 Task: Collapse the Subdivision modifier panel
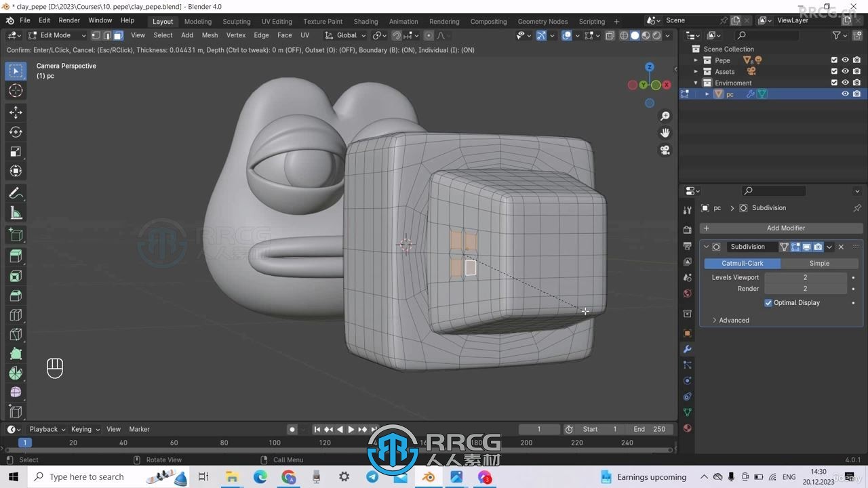(706, 247)
